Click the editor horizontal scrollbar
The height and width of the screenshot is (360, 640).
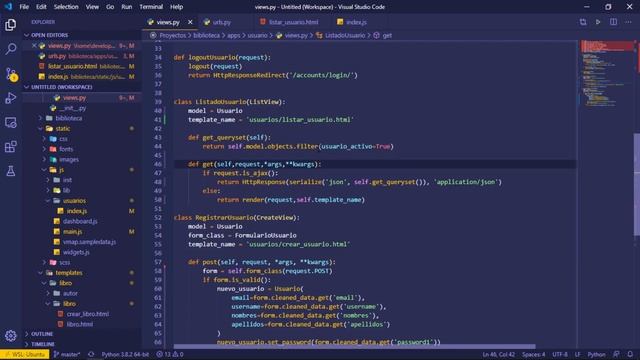[x=354, y=346]
